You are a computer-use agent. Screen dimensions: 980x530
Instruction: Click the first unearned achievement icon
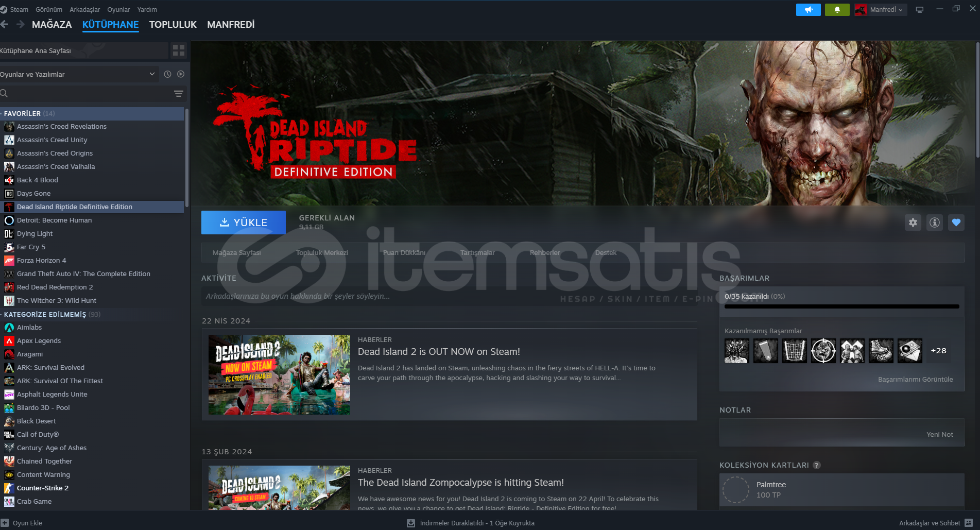click(x=737, y=351)
